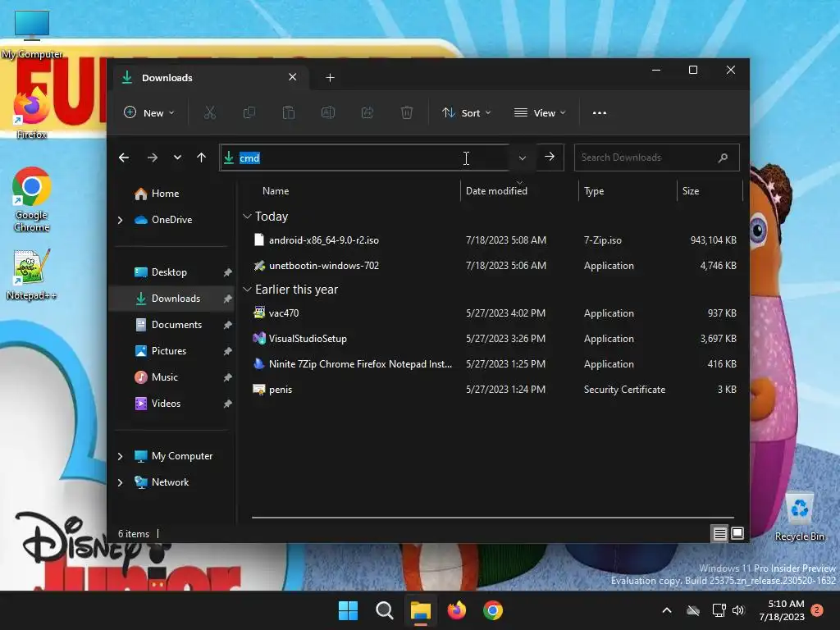Unpin Music using its pin icon
Viewport: 840px width, 630px height.
228,377
